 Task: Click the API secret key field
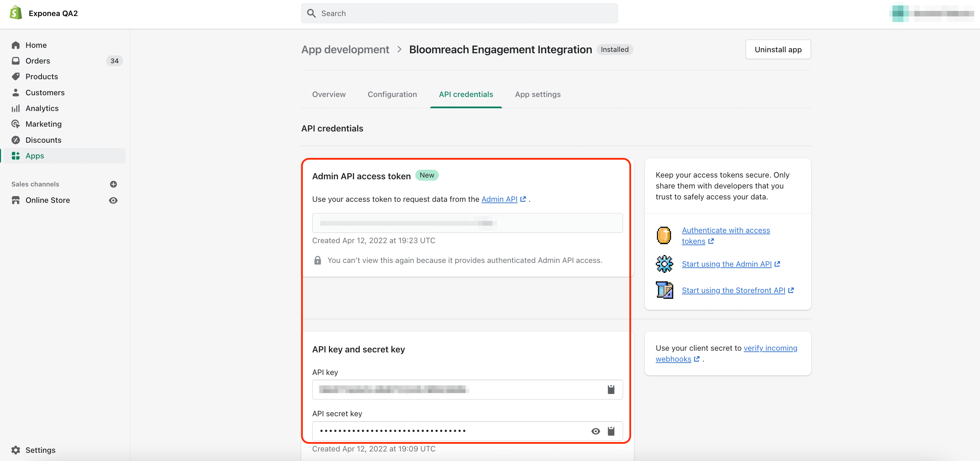point(467,431)
